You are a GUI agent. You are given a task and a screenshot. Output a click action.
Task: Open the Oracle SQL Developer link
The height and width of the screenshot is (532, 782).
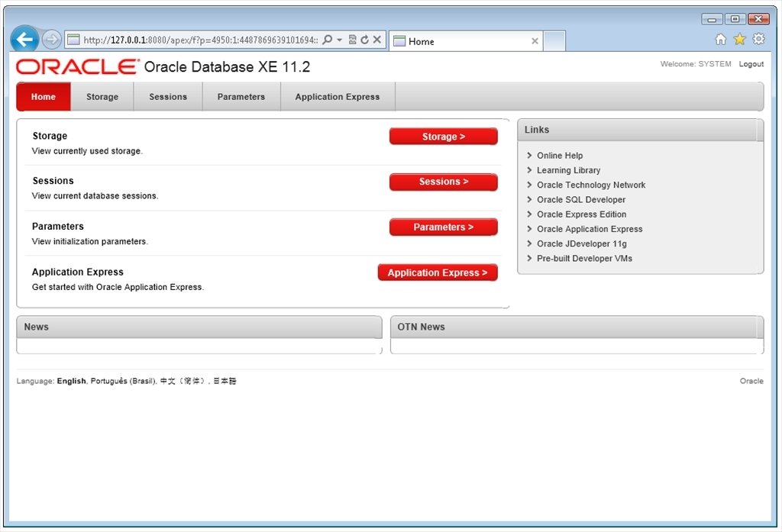pos(580,199)
